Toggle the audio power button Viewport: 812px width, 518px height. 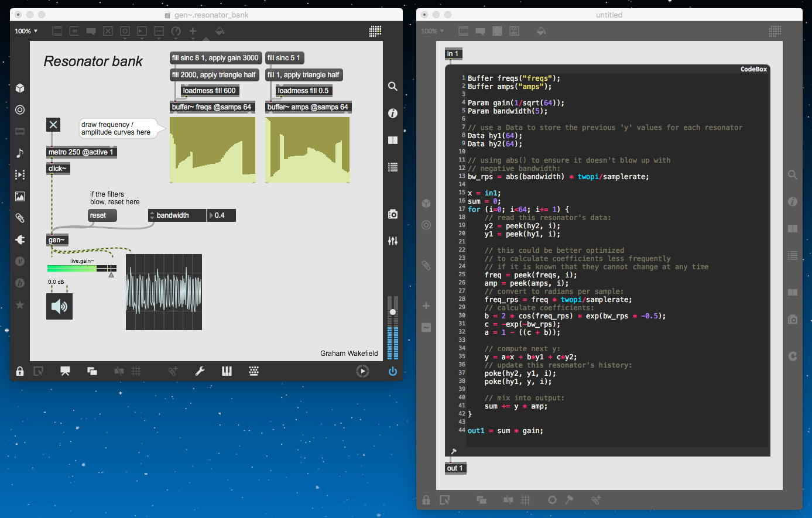pyautogui.click(x=392, y=371)
